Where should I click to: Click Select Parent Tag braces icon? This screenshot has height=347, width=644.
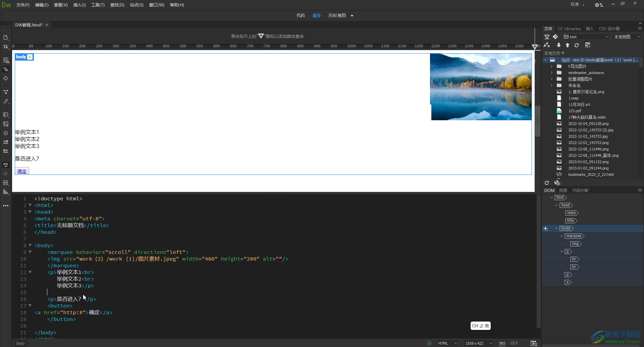[6, 133]
